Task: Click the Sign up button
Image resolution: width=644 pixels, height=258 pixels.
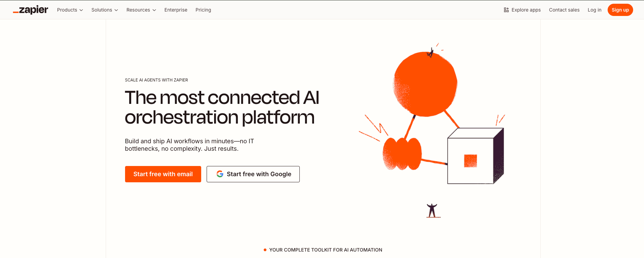Action: [x=620, y=10]
